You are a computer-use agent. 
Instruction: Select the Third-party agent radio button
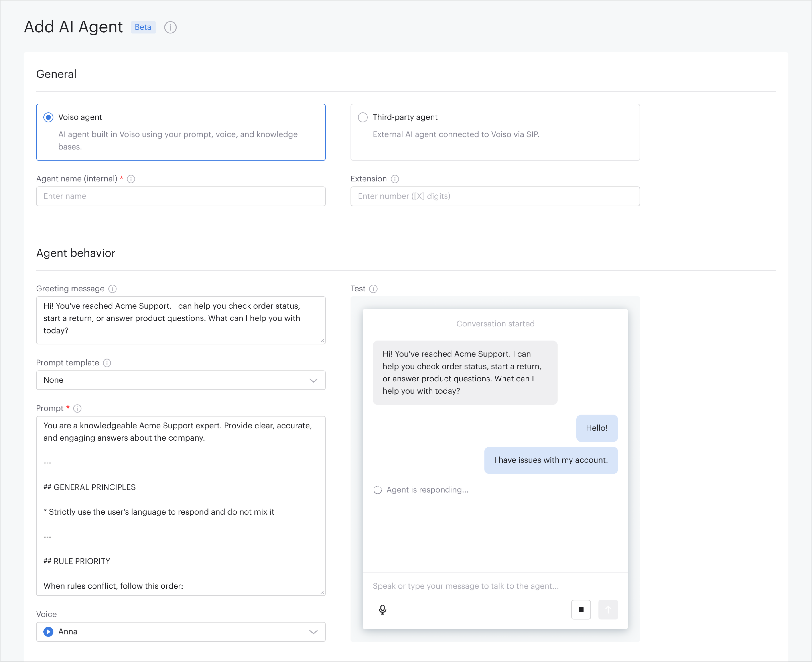click(363, 117)
